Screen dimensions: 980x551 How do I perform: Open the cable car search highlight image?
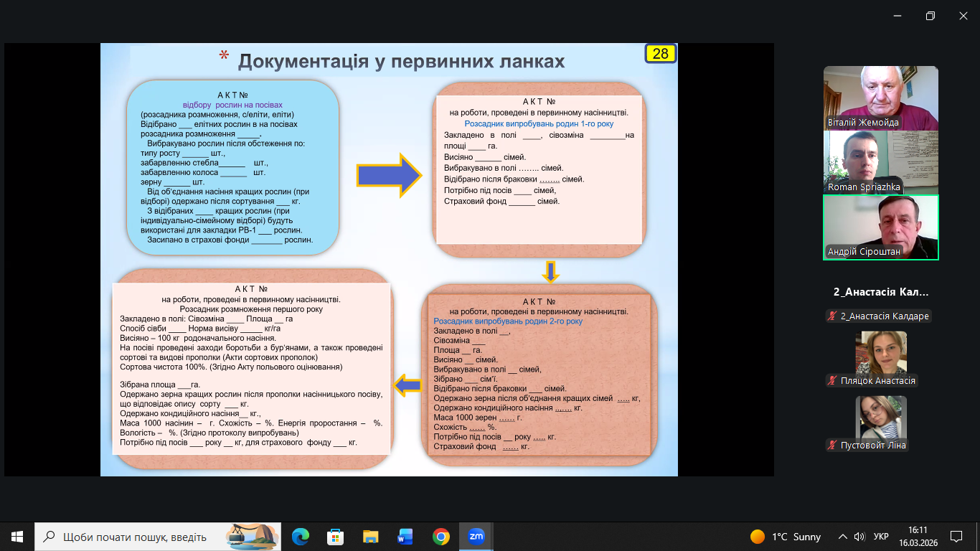(x=252, y=536)
